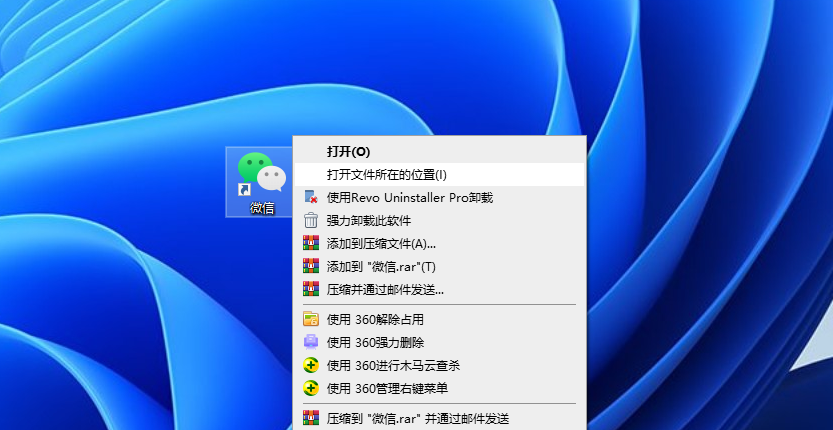Click the 微信 label under the shortcut
This screenshot has width=833, height=430.
262,208
